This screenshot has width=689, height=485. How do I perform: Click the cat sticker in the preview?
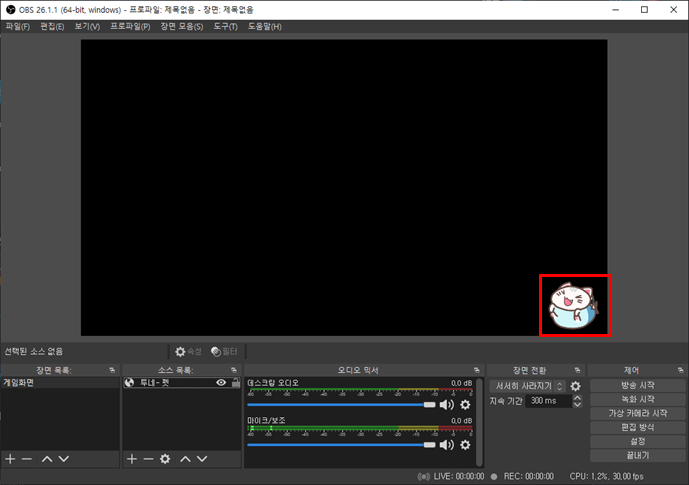574,306
